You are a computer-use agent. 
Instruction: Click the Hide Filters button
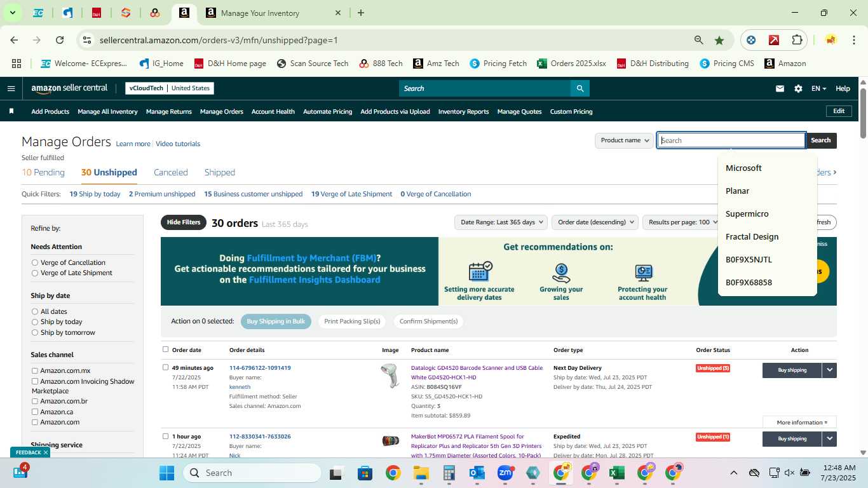click(x=184, y=222)
